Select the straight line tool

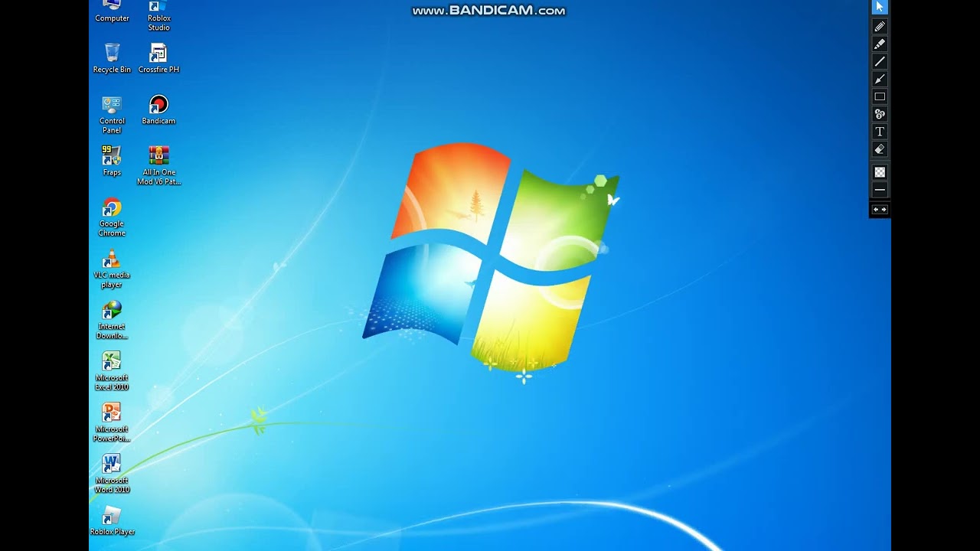click(x=880, y=61)
